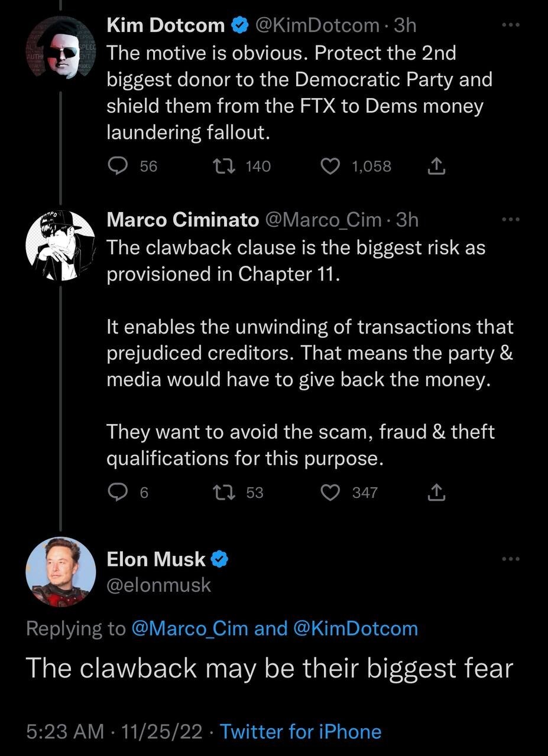
Task: Open more options on Marco Ciminato's tweet
Action: [x=510, y=220]
